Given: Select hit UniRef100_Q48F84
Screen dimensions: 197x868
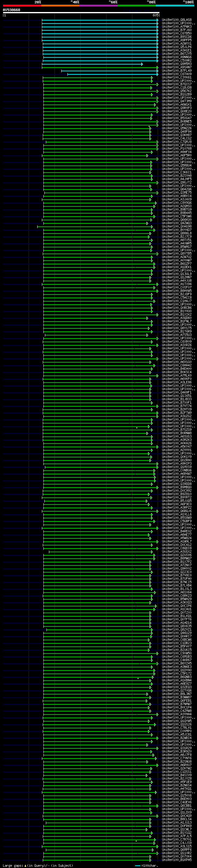Looking at the screenshot, I should [x=177, y=132].
